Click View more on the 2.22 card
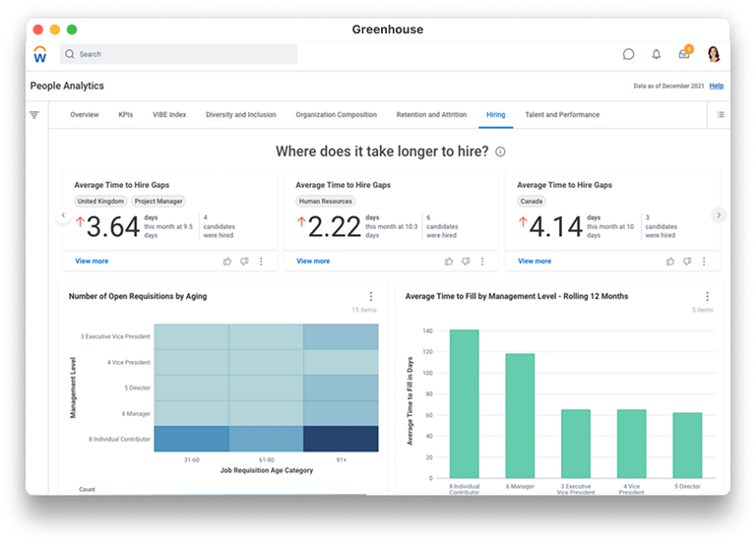756x543 pixels. pos(313,261)
